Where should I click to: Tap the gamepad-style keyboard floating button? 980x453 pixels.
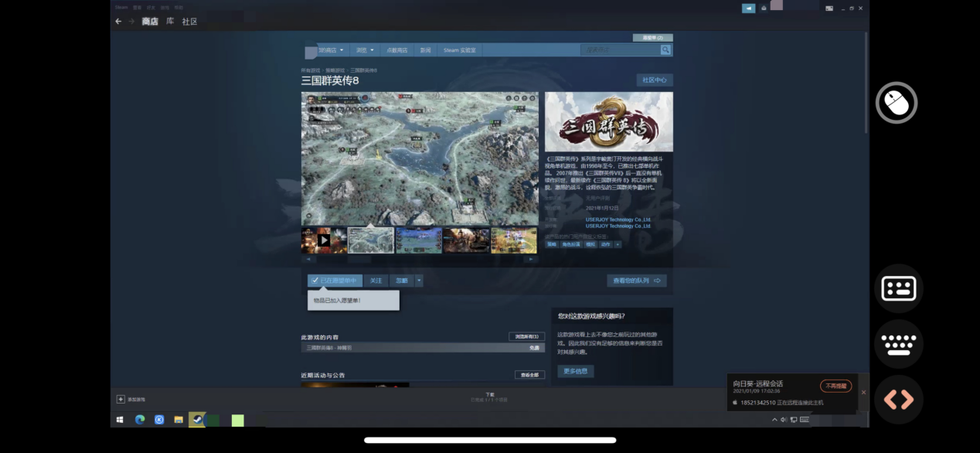click(899, 288)
